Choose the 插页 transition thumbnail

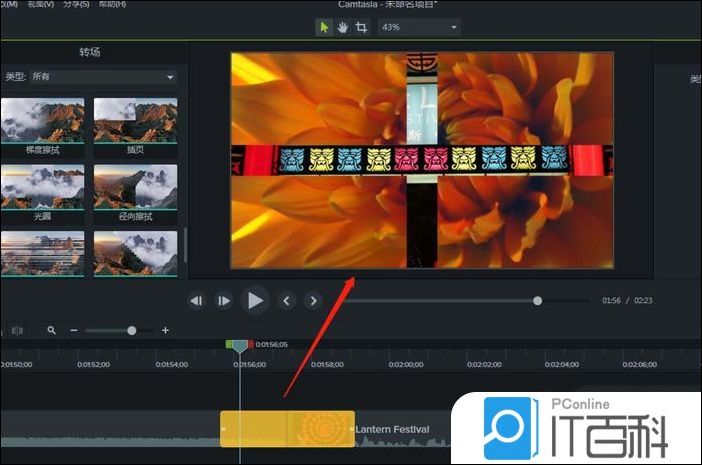[135, 120]
